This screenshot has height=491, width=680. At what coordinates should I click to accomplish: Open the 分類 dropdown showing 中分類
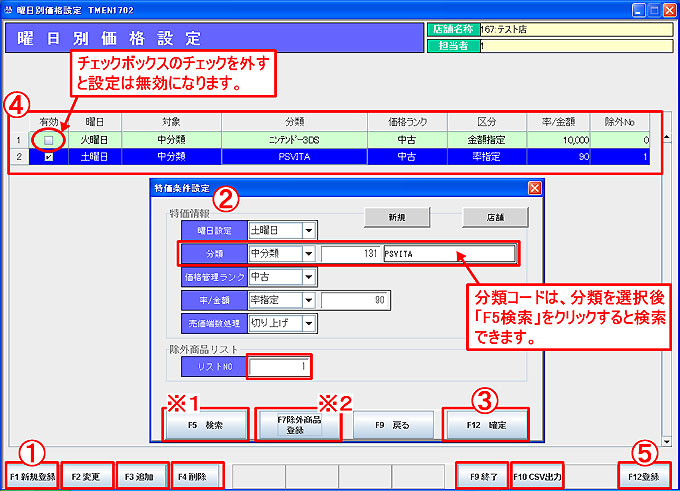[308, 253]
